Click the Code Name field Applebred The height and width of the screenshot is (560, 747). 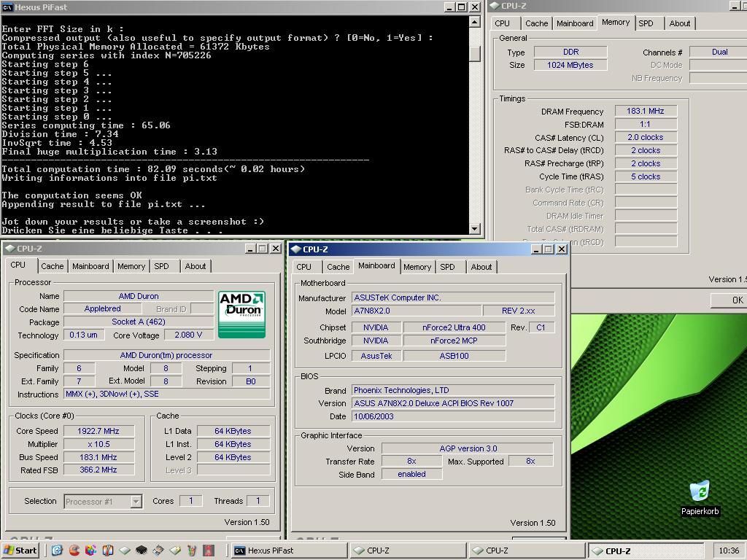(102, 308)
